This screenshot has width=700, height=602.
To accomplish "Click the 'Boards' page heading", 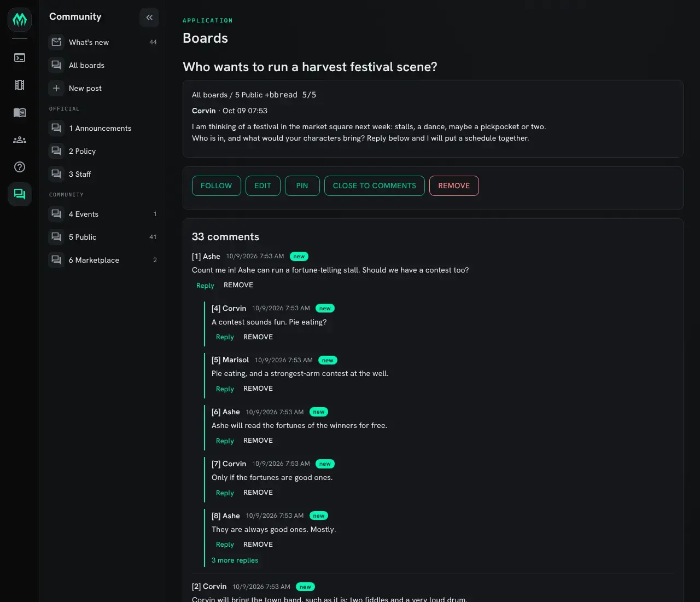I will point(205,38).
